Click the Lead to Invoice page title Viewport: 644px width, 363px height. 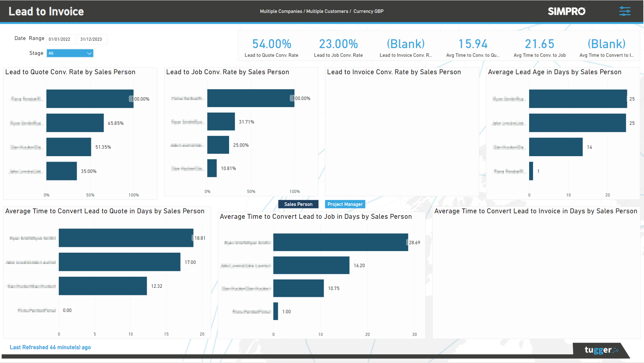coord(46,11)
